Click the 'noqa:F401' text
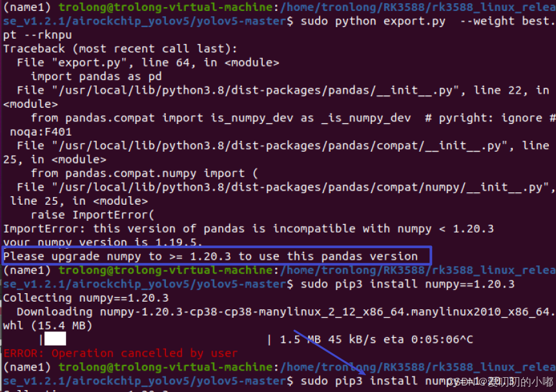This screenshot has height=392, width=556. click(x=41, y=132)
